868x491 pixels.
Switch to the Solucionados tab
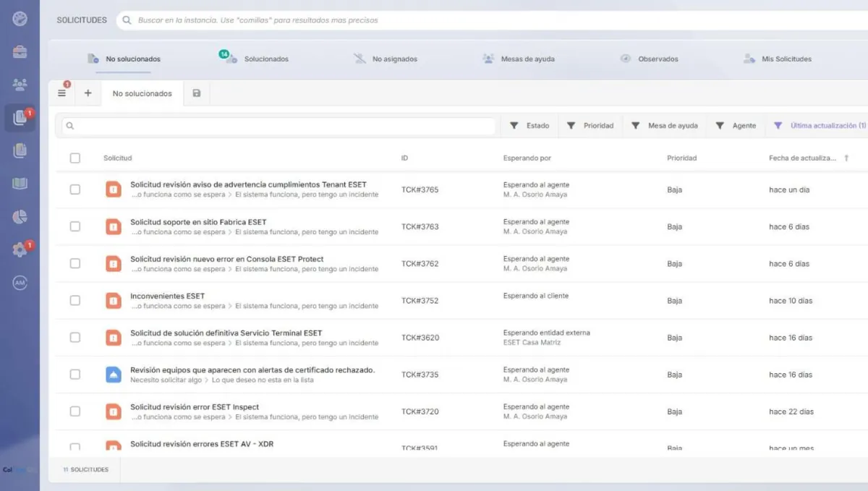[254, 59]
